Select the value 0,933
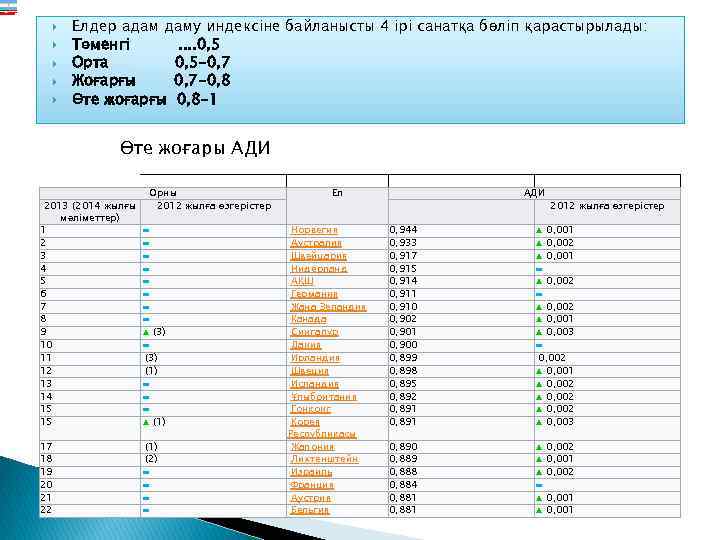Image resolution: width=720 pixels, height=540 pixels. [403, 242]
